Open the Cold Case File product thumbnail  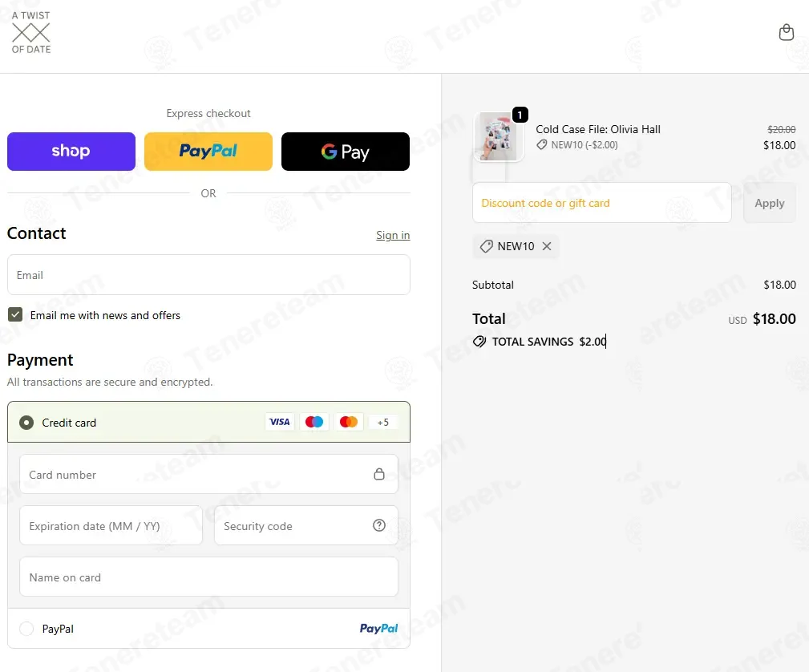pos(499,137)
